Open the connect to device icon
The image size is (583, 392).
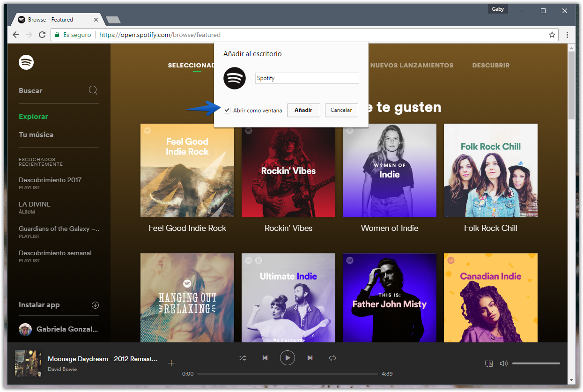click(489, 363)
